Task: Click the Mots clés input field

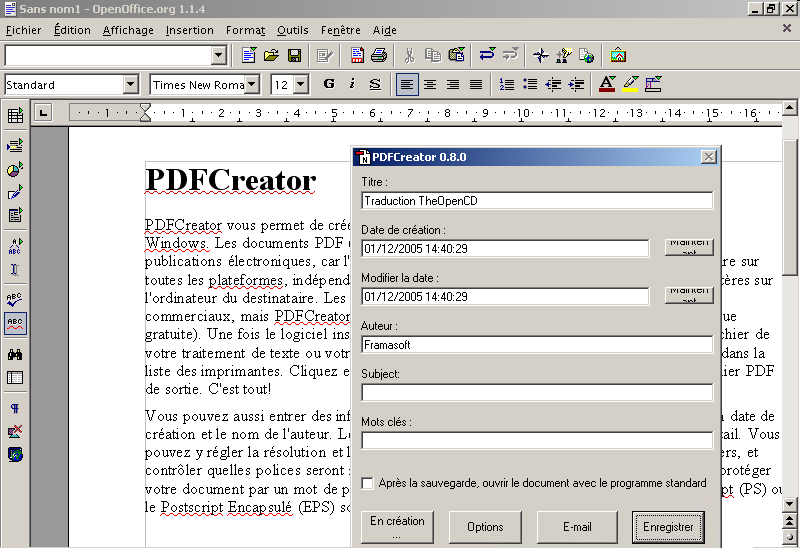Action: [x=537, y=440]
